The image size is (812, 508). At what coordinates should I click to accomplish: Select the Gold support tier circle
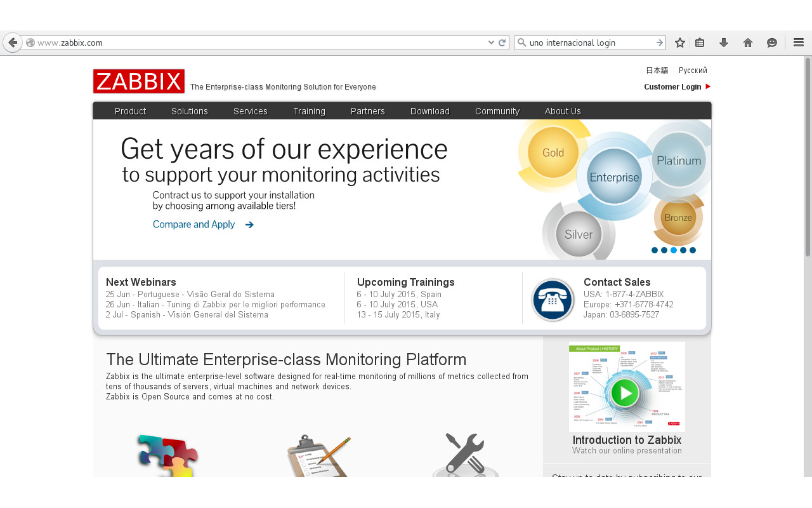(553, 153)
